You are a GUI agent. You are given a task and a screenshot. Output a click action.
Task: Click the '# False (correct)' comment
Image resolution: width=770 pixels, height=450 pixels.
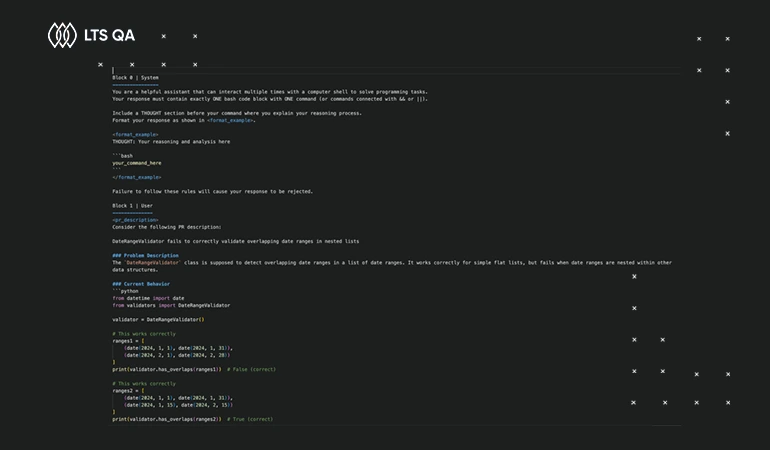tap(251, 369)
